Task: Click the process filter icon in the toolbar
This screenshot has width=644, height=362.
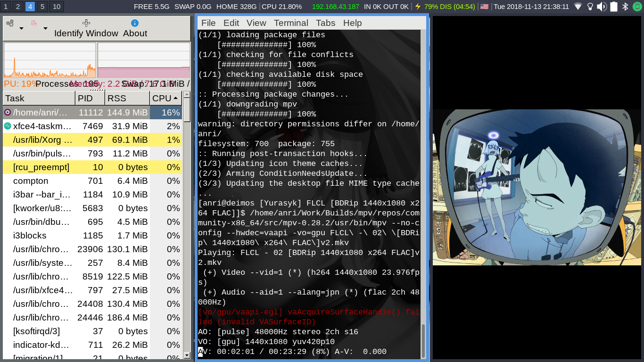Action: click(x=33, y=23)
